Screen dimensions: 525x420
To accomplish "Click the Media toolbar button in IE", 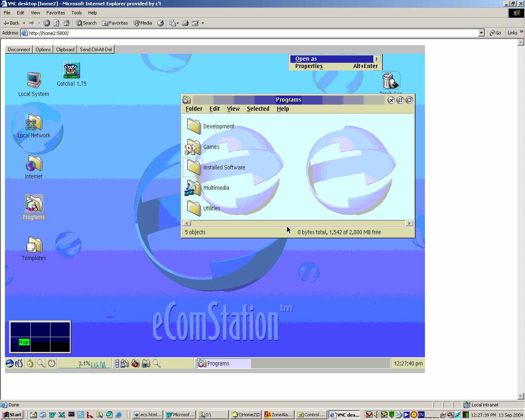I will pyautogui.click(x=143, y=23).
